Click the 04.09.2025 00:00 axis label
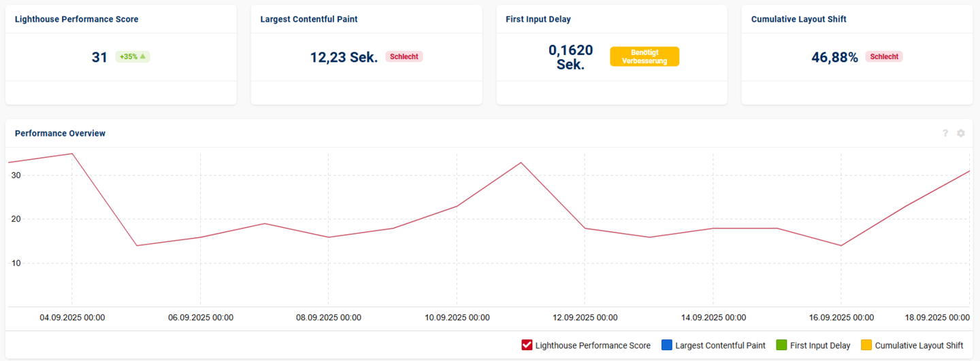This screenshot has height=361, width=980. [x=72, y=317]
